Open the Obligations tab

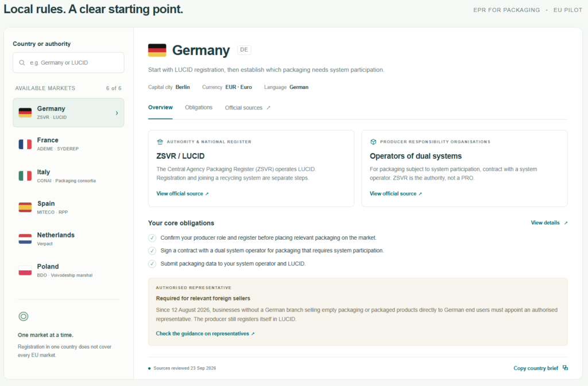[x=198, y=107]
